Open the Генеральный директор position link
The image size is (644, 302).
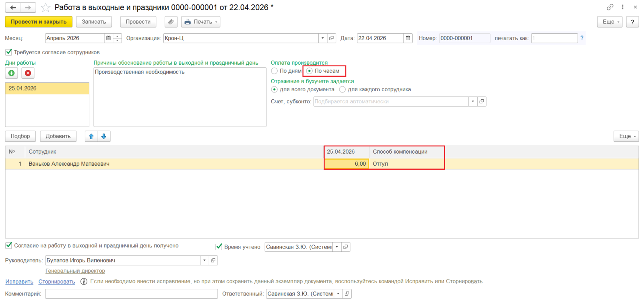pyautogui.click(x=75, y=271)
